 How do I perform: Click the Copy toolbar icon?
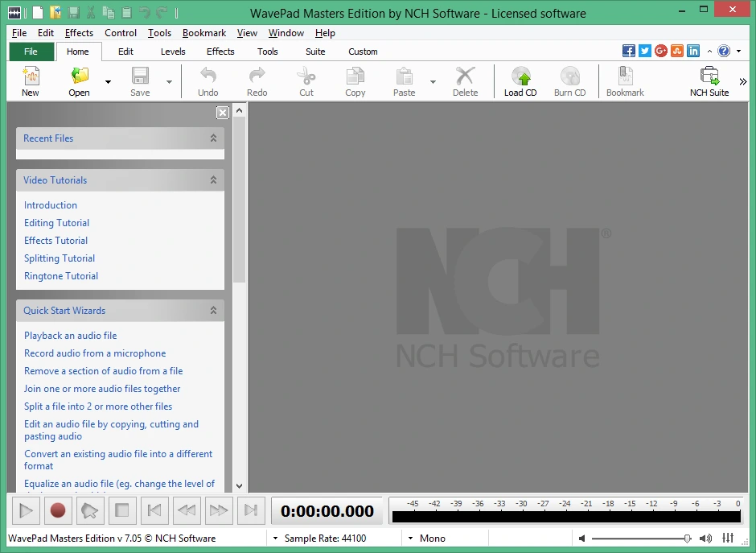pos(355,76)
